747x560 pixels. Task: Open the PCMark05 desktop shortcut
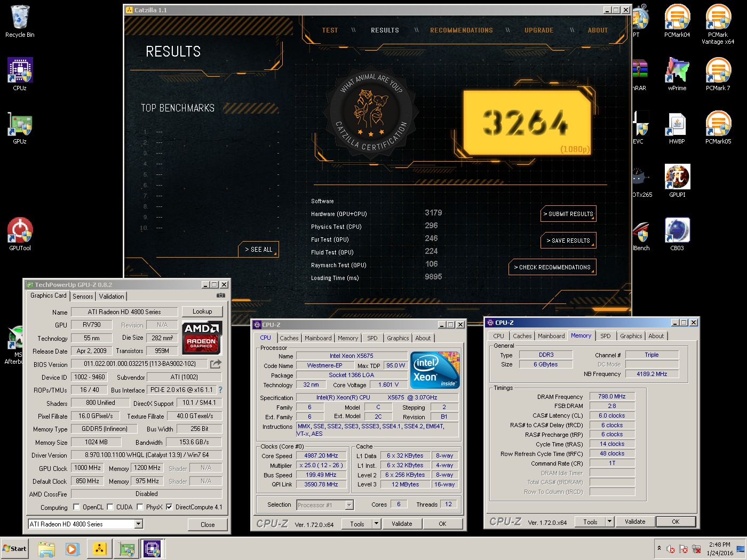point(718,127)
